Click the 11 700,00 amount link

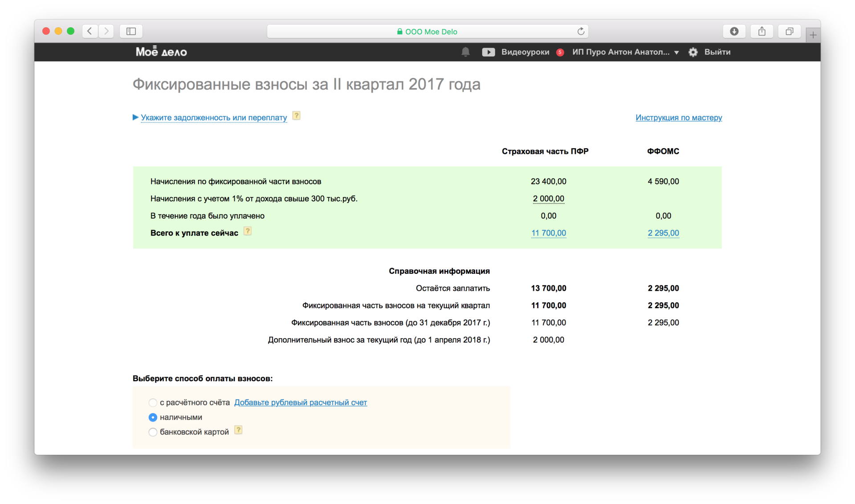click(x=548, y=233)
